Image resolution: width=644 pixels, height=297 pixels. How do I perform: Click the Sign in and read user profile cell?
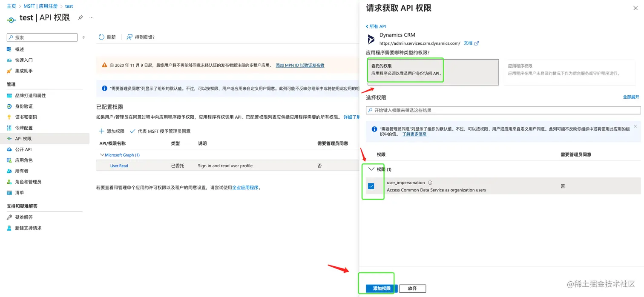coord(225,166)
